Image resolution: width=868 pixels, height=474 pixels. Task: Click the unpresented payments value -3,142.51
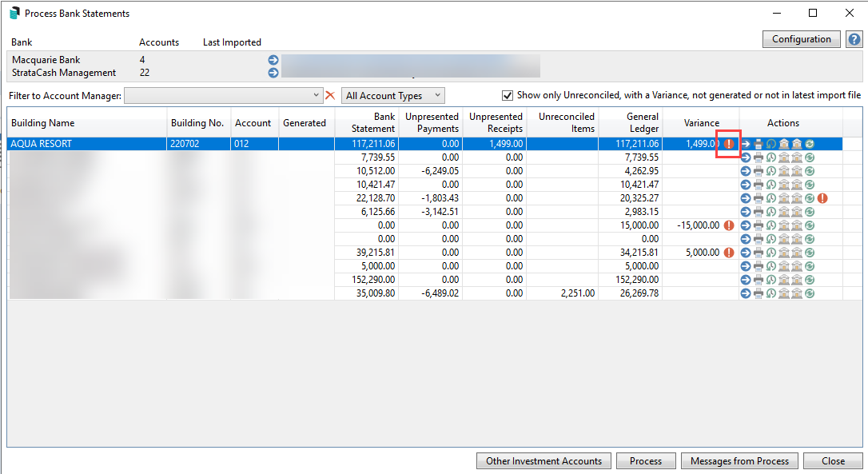pyautogui.click(x=440, y=212)
